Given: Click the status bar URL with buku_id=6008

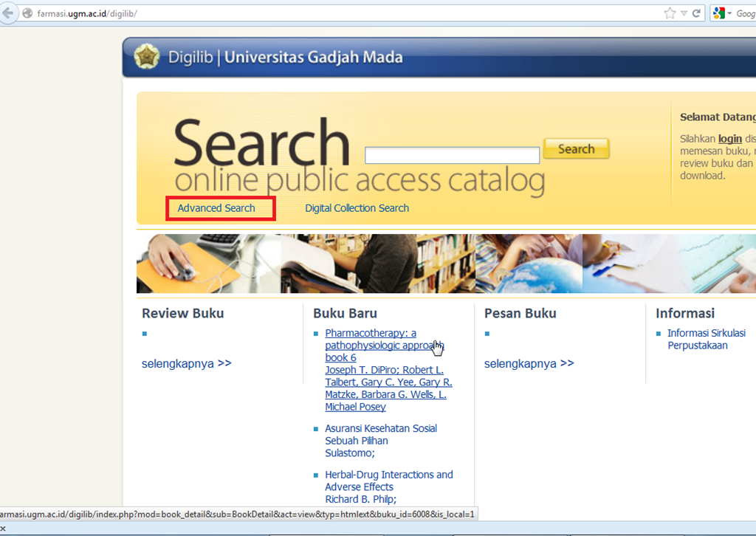Looking at the screenshot, I should coord(237,515).
